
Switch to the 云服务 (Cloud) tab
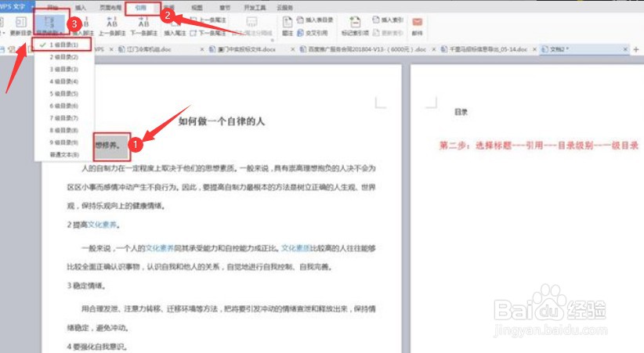click(285, 8)
